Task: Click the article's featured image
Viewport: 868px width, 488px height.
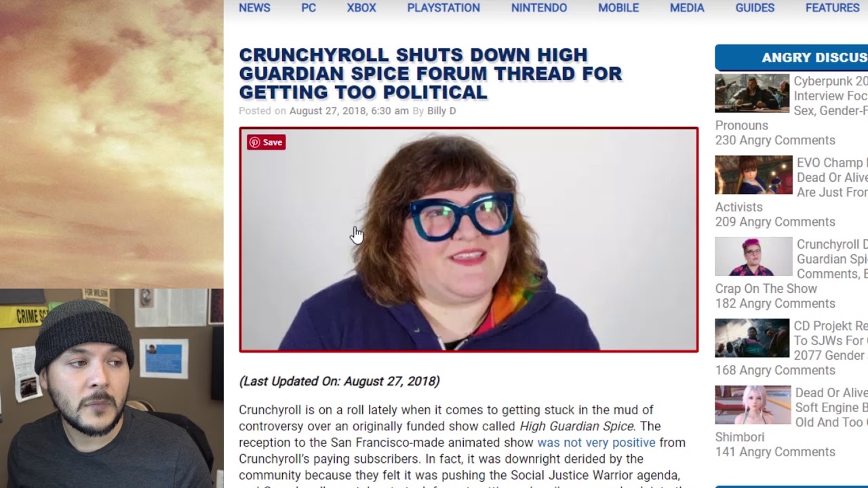Action: click(x=469, y=240)
